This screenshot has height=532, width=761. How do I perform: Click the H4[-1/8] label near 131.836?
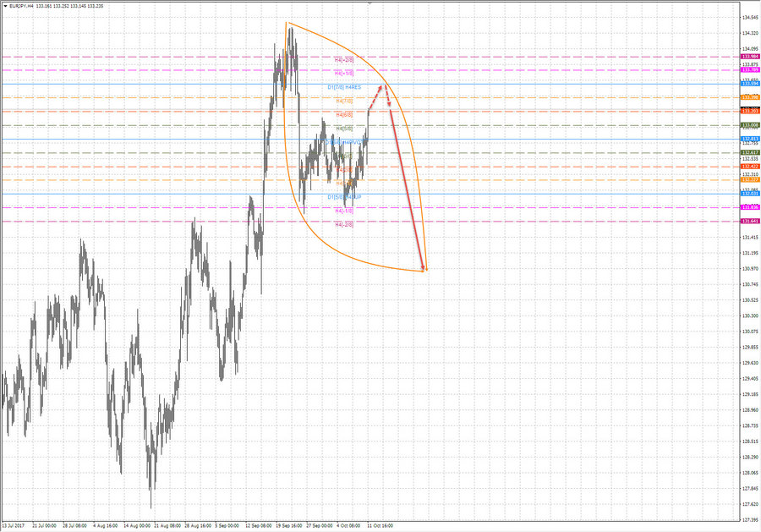344,211
